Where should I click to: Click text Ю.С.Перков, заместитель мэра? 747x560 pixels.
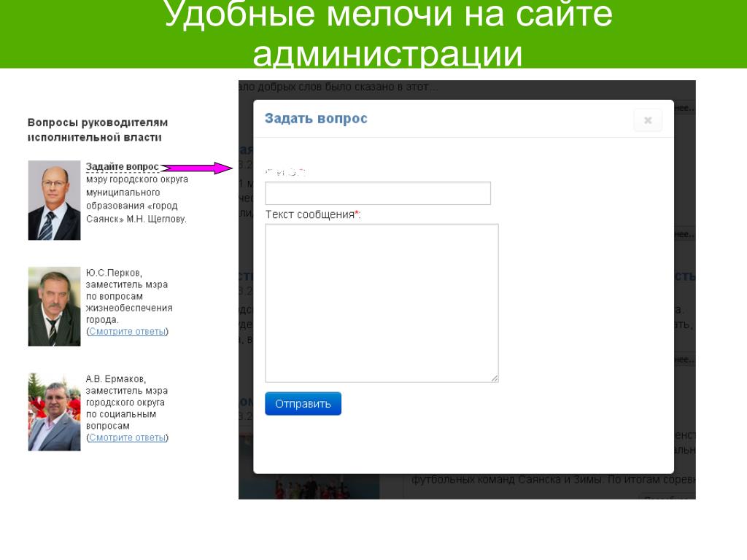click(x=127, y=279)
